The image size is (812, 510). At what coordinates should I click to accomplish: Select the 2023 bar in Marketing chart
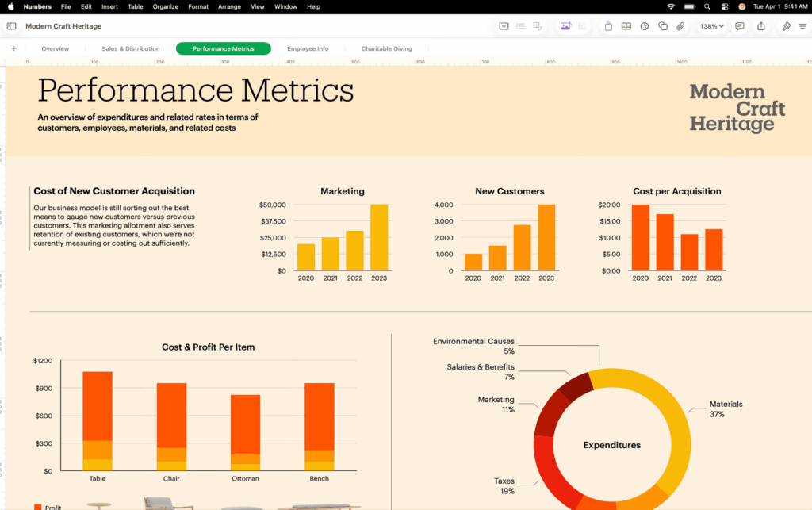(x=379, y=237)
